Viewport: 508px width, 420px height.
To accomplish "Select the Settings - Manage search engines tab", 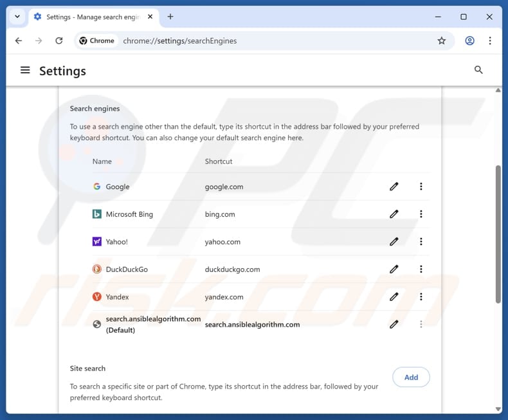I will click(x=93, y=17).
